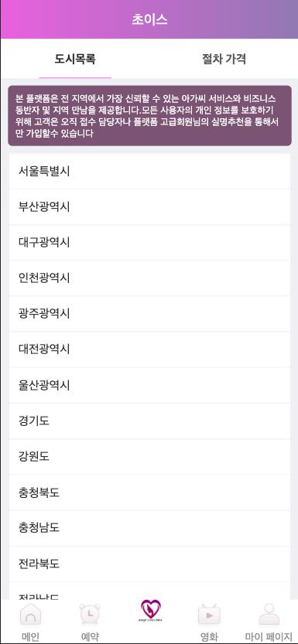Switch to the 절차 가격 tab

click(224, 59)
